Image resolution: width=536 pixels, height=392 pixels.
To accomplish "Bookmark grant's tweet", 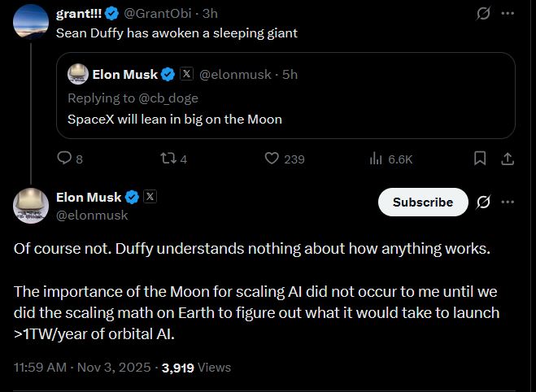I will 480,159.
